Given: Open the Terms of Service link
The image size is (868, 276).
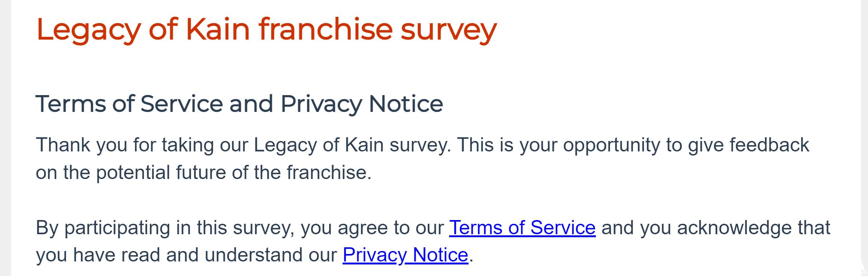Looking at the screenshot, I should 522,228.
